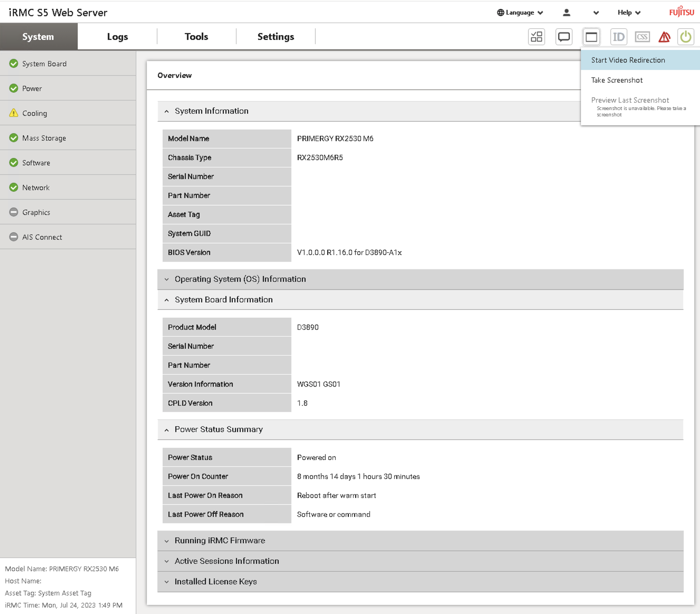The height and width of the screenshot is (614, 700).
Task: Open the Language dropdown
Action: [520, 13]
